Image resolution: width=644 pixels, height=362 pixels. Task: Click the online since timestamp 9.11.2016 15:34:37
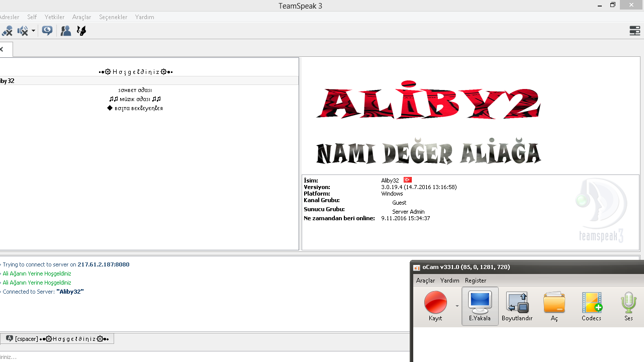coord(406,218)
